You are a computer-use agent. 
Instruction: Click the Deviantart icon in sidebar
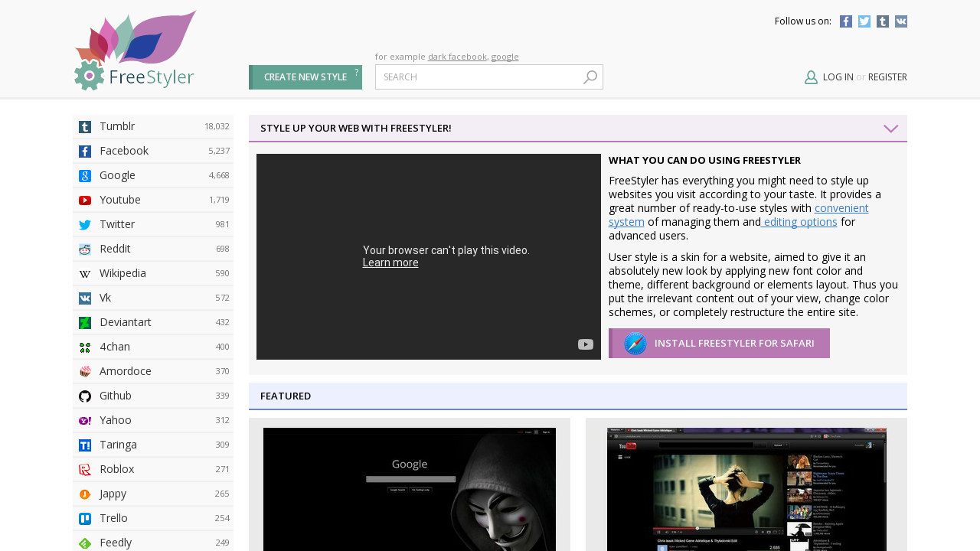85,323
